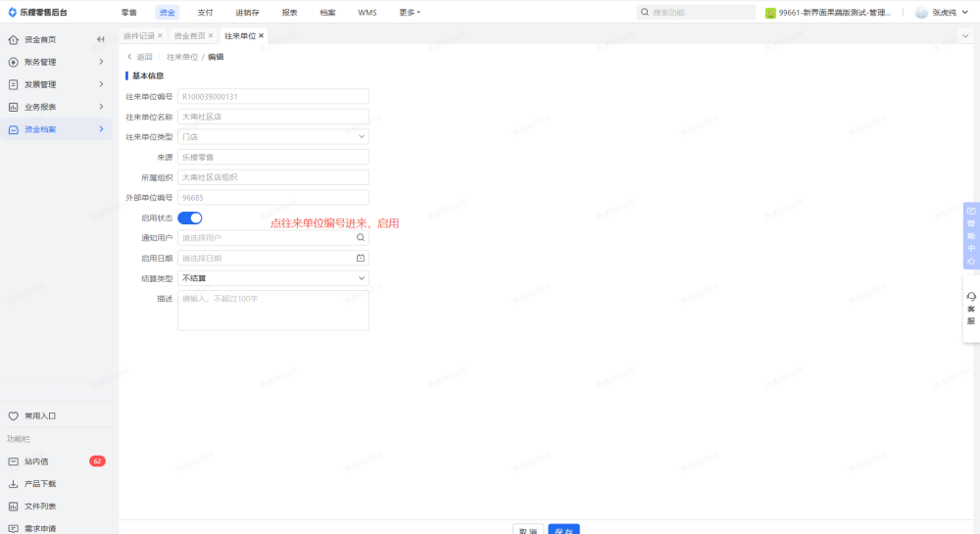Click the 站内信 envelope icon
This screenshot has width=980, height=534.
pyautogui.click(x=14, y=461)
